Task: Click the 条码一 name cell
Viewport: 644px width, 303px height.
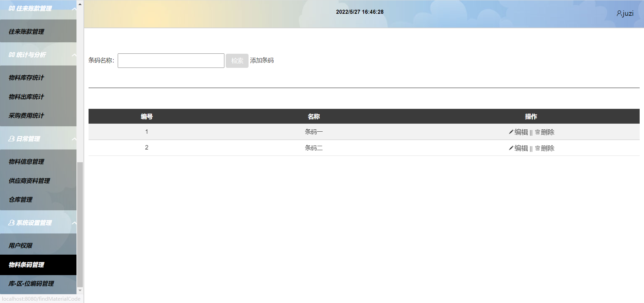Action: tap(314, 132)
